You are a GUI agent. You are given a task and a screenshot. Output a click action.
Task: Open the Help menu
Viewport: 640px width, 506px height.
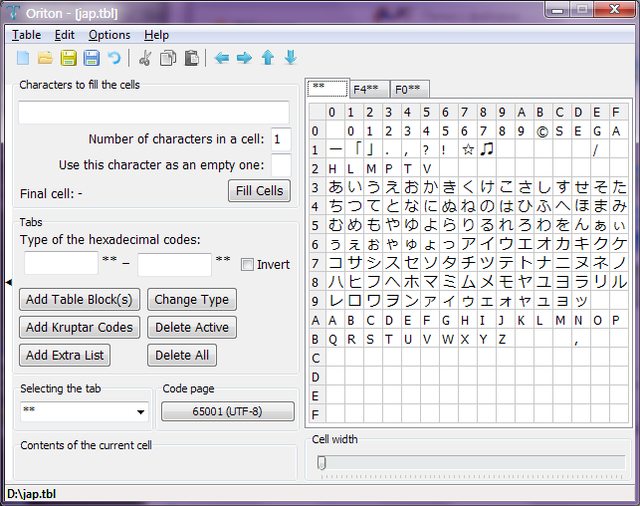156,35
